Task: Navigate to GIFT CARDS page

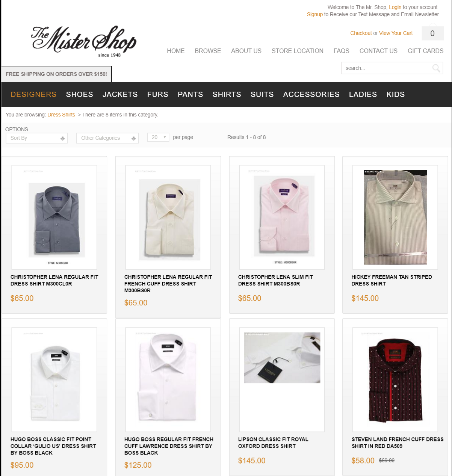Action: point(425,51)
